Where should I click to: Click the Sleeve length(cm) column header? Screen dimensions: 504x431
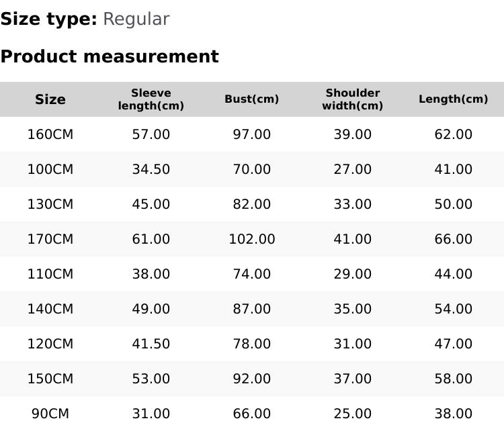(151, 99)
